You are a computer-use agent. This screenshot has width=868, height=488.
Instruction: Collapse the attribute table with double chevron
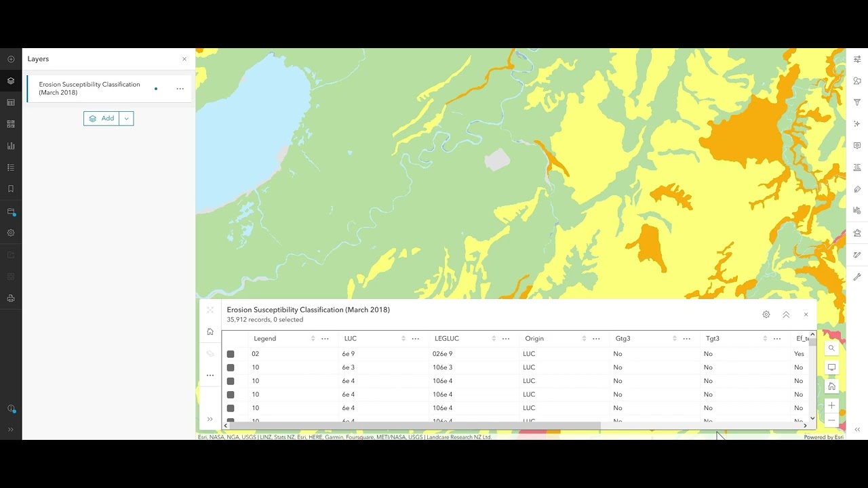click(786, 314)
